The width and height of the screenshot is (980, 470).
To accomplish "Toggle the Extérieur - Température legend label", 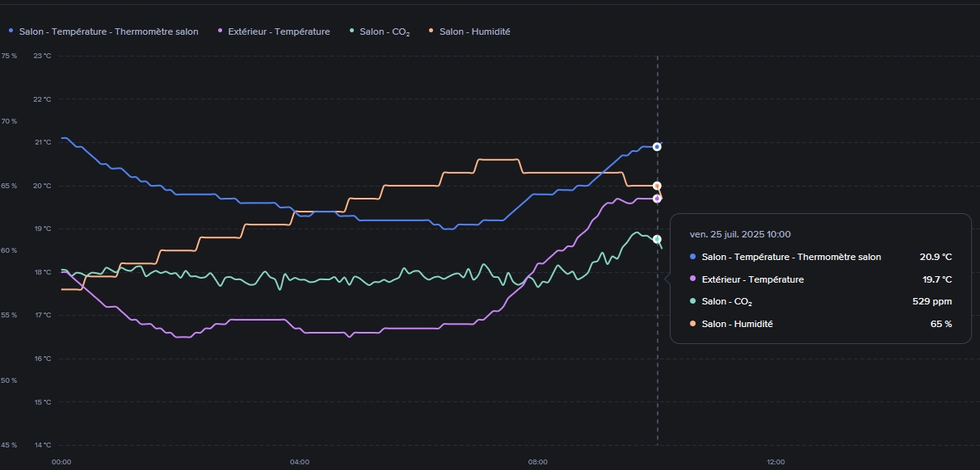I will [x=279, y=31].
